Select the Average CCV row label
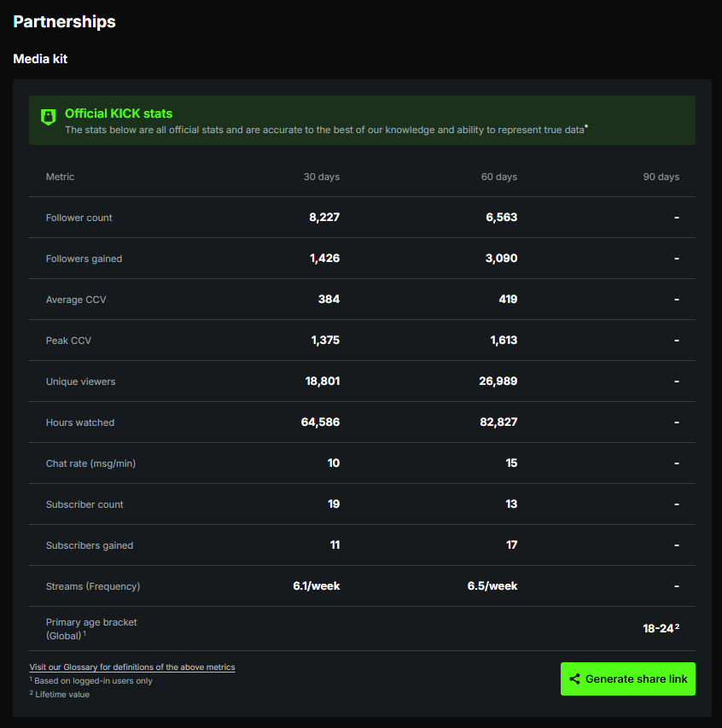Image resolution: width=722 pixels, height=728 pixels. coord(76,300)
